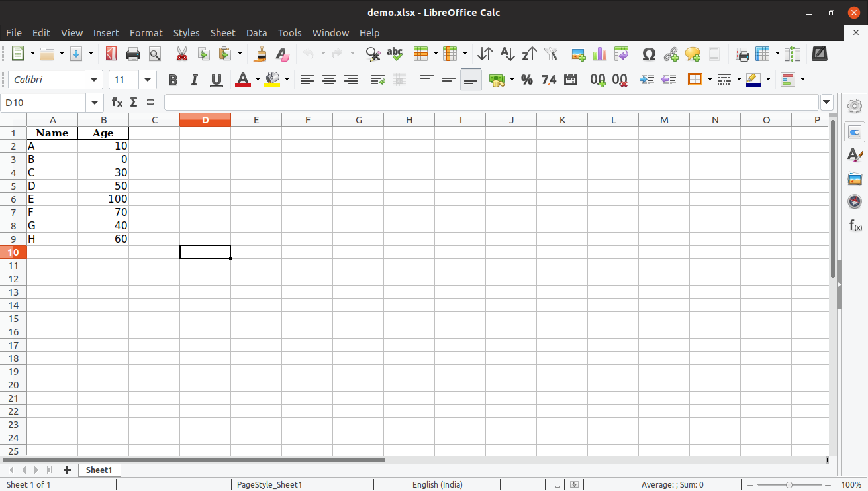
Task: Enable AutoFilter on the data
Action: click(550, 54)
